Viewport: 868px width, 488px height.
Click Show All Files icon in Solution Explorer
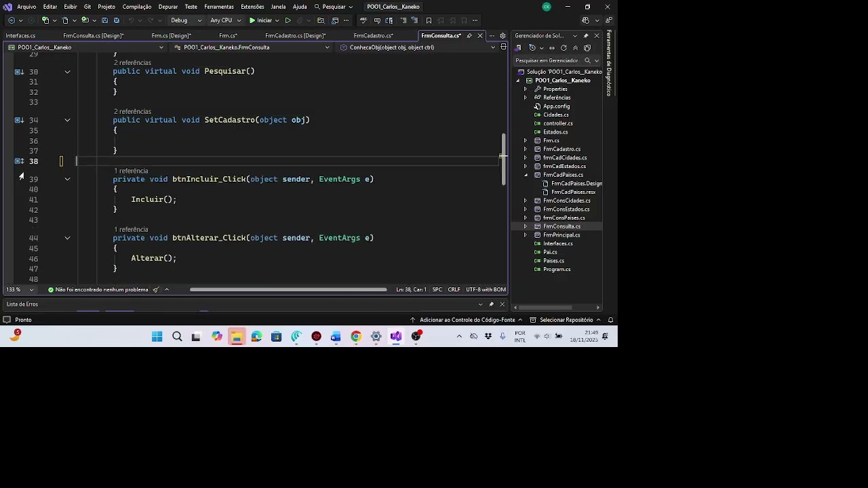[587, 48]
